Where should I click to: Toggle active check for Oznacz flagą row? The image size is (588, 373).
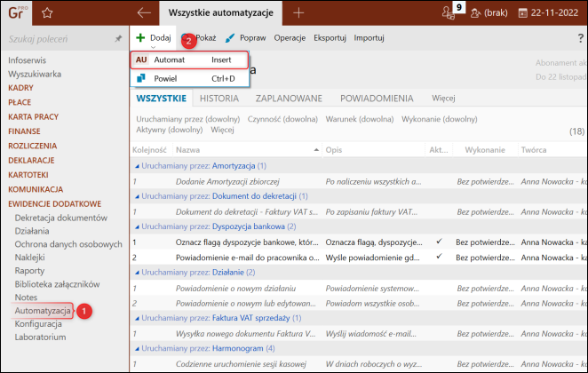(439, 242)
